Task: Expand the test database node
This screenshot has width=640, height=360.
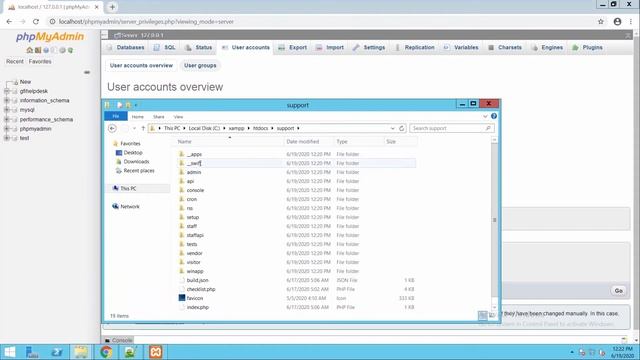Action: [x=7, y=138]
